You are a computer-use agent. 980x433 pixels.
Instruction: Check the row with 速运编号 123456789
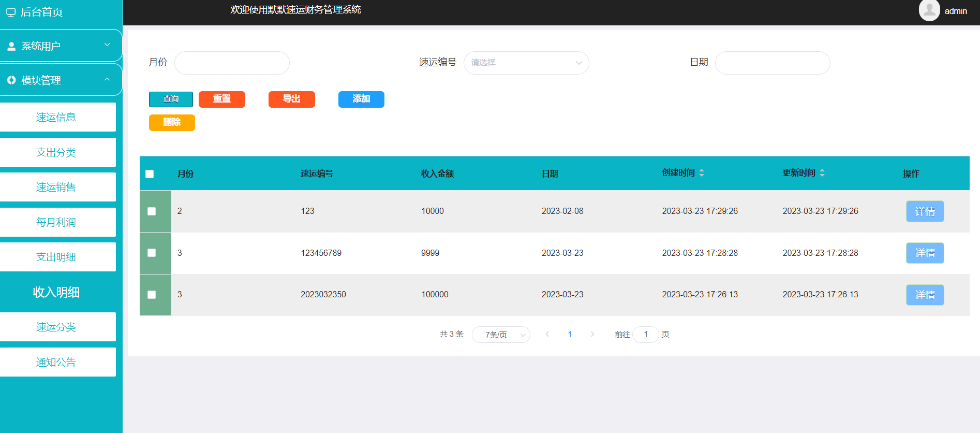[x=152, y=253]
